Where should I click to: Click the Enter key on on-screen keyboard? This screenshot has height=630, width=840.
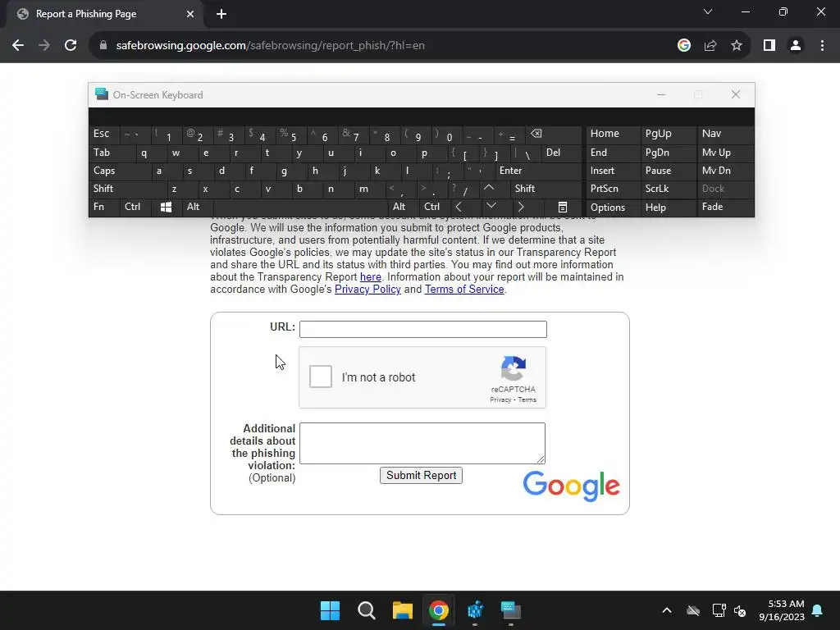(x=538, y=171)
